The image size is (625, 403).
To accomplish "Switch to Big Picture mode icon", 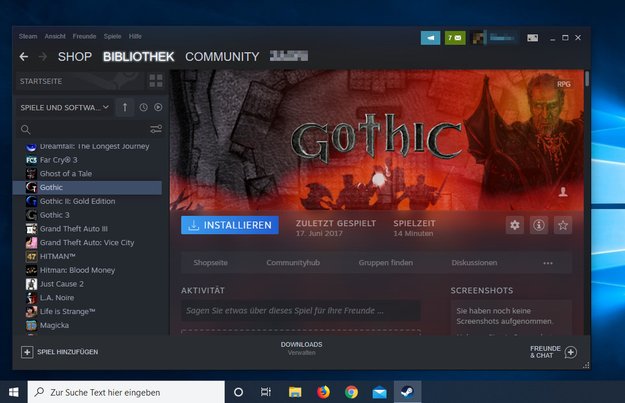I will pyautogui.click(x=533, y=38).
